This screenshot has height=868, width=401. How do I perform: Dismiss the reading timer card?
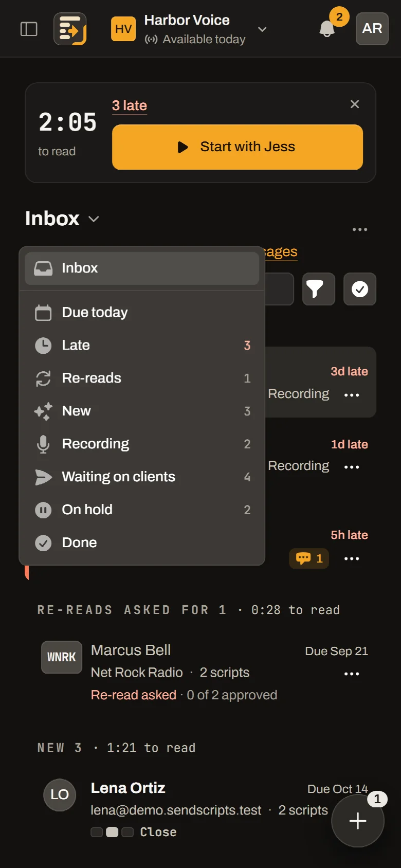355,104
